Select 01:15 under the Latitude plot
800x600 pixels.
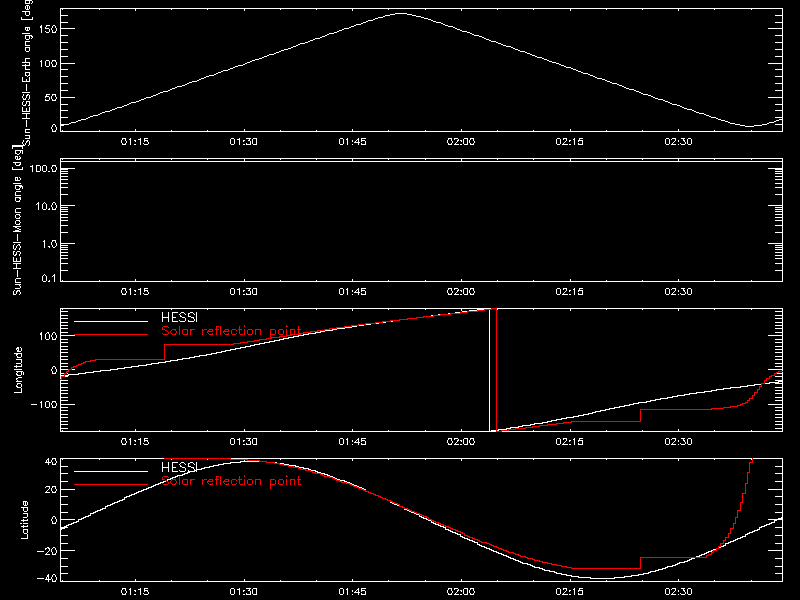(x=135, y=591)
